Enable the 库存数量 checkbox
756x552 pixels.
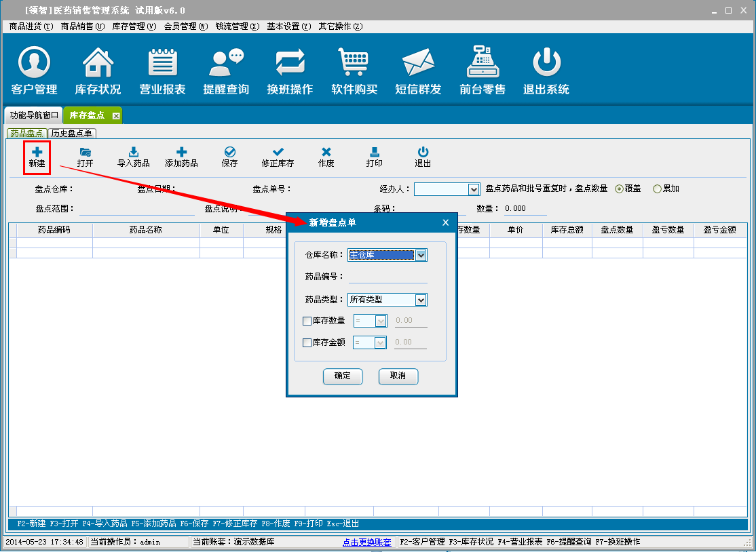pos(307,321)
